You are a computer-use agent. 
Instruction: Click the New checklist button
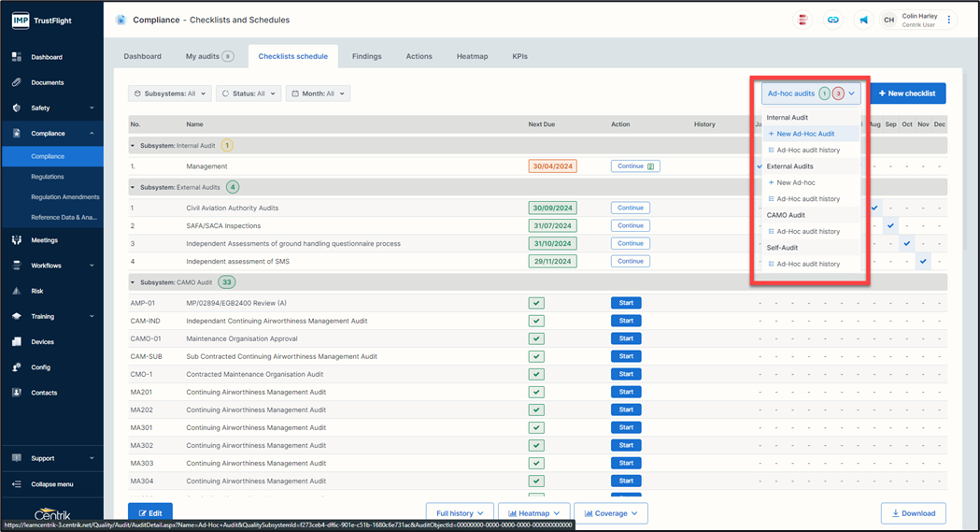coord(907,93)
